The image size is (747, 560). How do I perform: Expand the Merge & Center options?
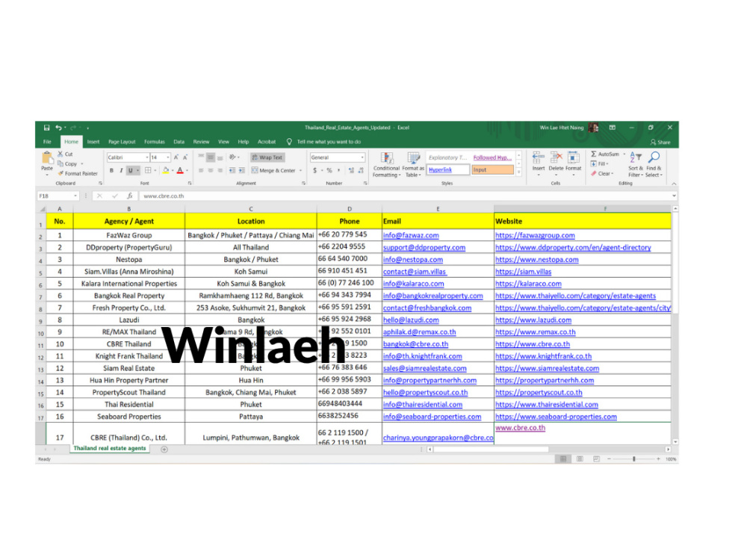[300, 170]
